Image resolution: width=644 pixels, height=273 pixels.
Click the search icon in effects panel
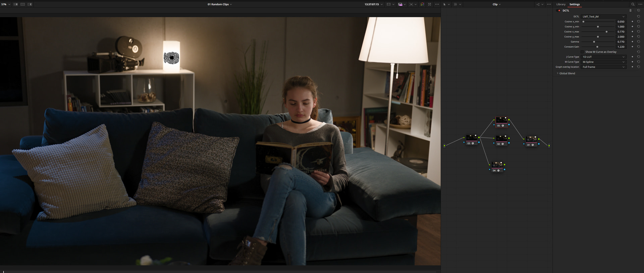coord(633,4)
